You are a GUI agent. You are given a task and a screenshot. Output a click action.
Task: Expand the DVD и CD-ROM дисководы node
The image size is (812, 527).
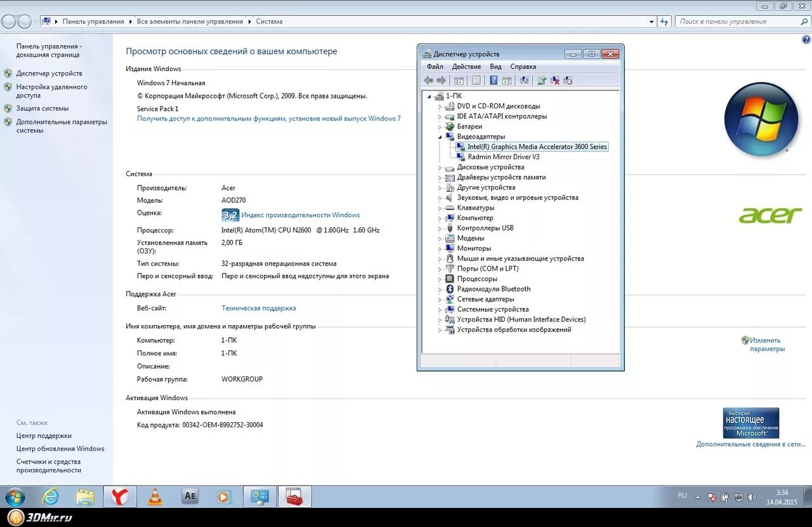[x=440, y=107]
